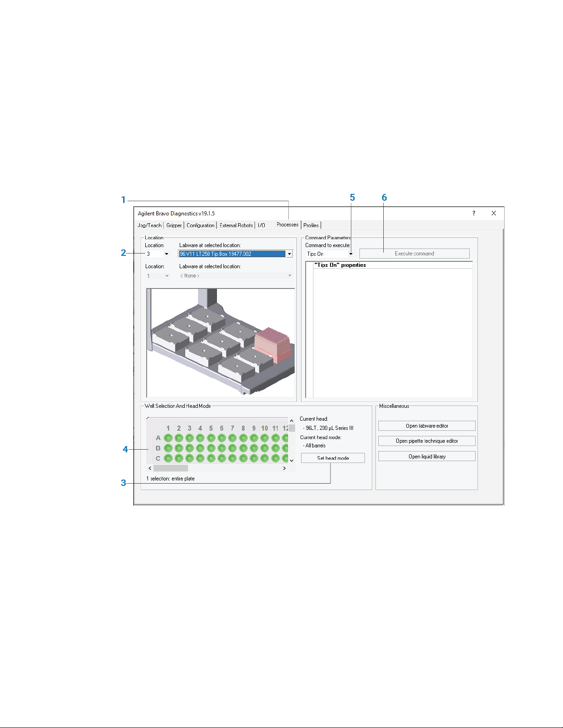Switch to the Jog/Teach tab

(x=149, y=226)
